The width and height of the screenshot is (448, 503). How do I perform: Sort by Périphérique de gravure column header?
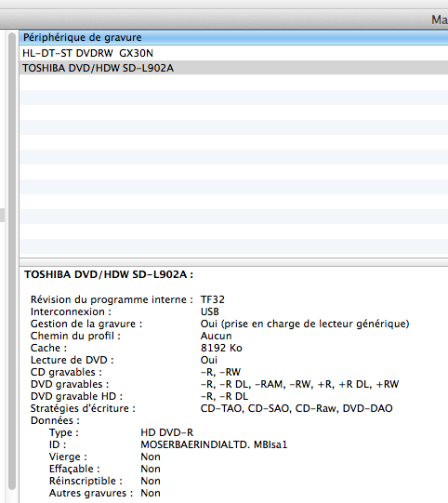[234, 37]
